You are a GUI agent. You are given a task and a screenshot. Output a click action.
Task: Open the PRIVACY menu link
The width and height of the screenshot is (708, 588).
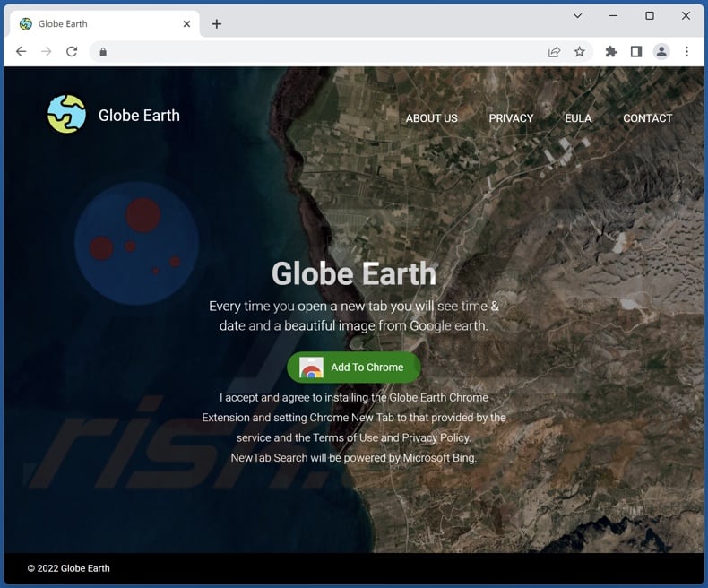pos(511,118)
